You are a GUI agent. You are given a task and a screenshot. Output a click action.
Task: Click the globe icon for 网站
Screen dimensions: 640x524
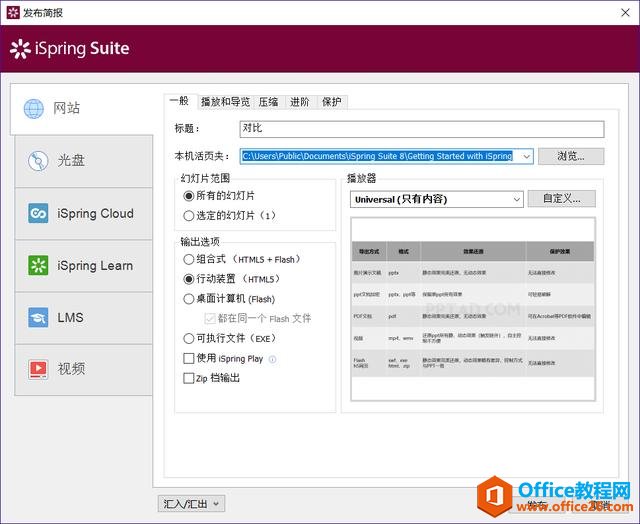click(x=34, y=109)
